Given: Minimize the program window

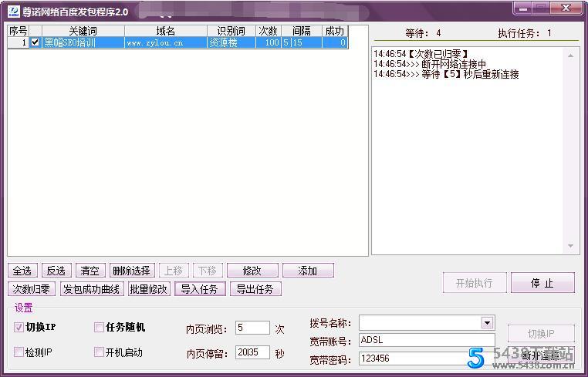Looking at the screenshot, I should coord(523,8).
